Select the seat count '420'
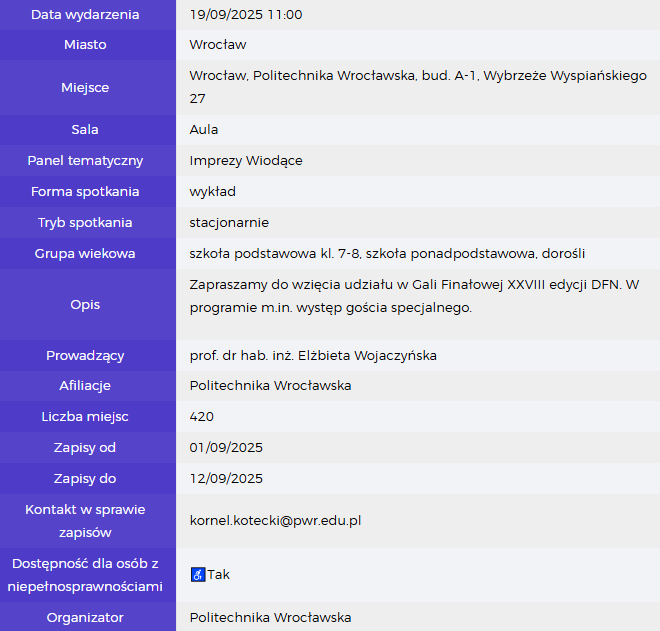Screen dimensions: 660x631 pyautogui.click(x=202, y=417)
